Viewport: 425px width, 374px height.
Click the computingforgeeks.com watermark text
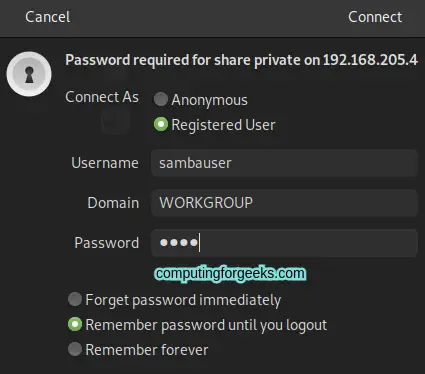(230, 274)
